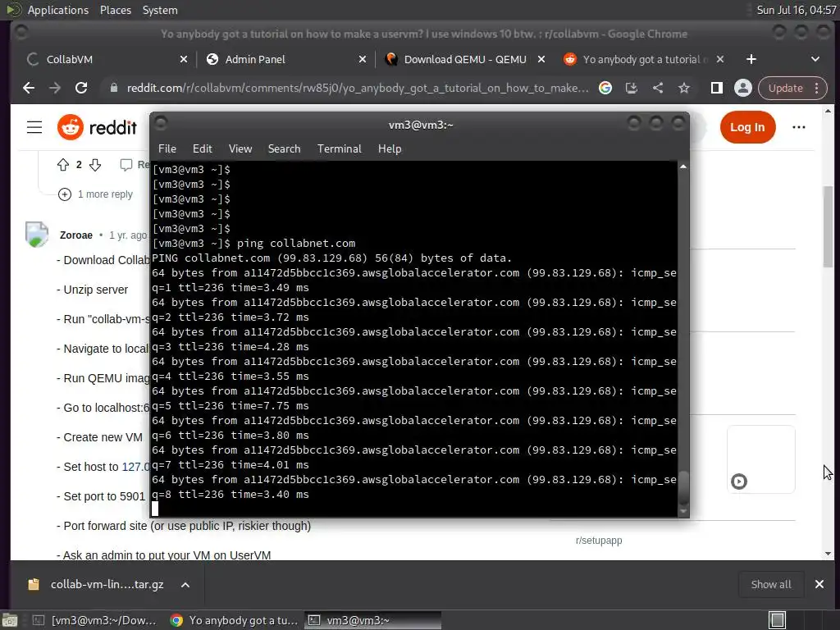Click terminal window menu button at title left
840x630 pixels.
tap(161, 124)
